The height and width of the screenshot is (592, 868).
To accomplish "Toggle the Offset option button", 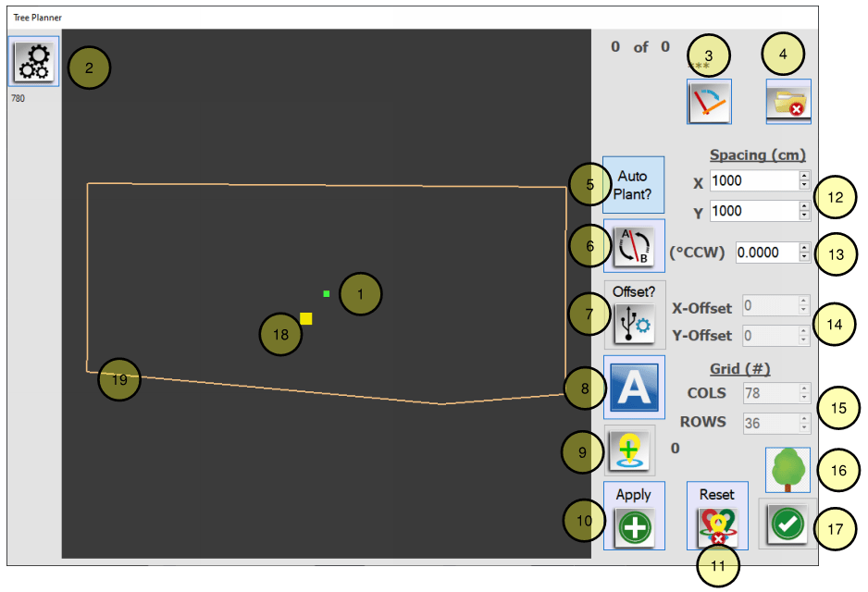I will (x=634, y=314).
